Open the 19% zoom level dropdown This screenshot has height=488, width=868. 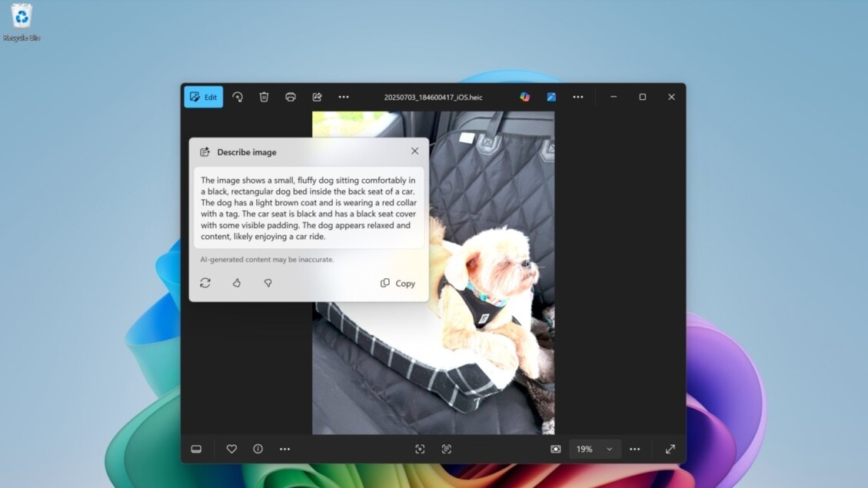(594, 450)
